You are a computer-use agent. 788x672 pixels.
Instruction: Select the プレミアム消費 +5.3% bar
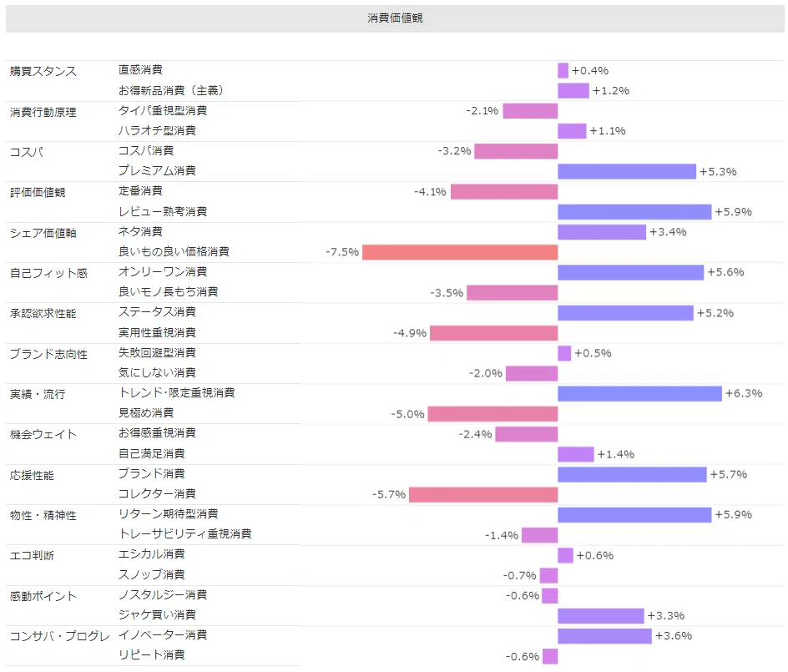point(627,171)
